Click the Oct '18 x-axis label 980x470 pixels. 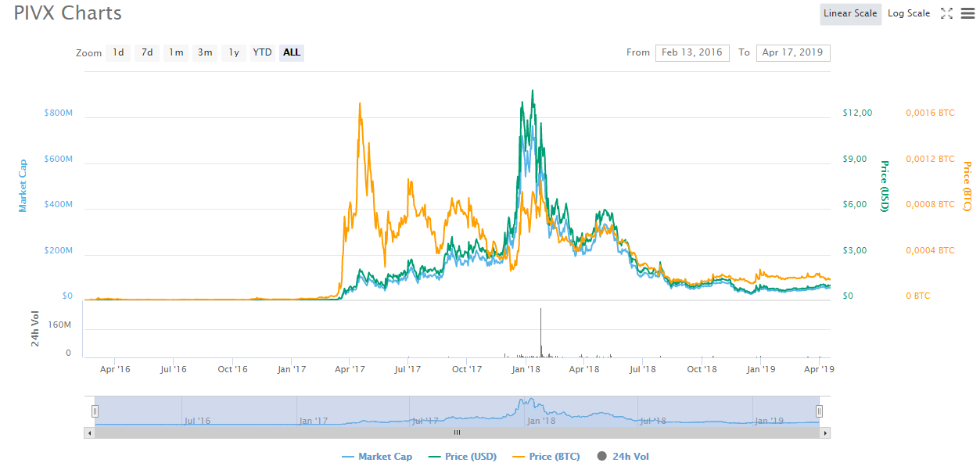click(702, 369)
